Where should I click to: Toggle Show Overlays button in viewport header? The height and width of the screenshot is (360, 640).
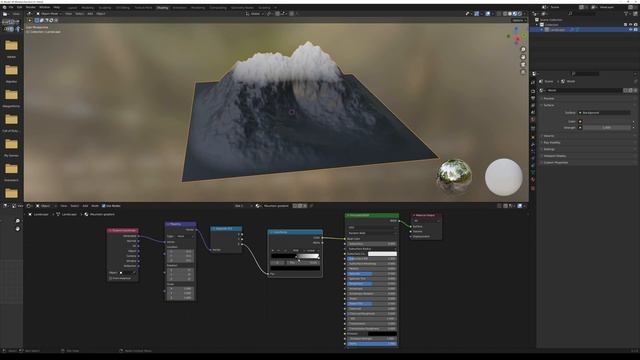(x=488, y=13)
